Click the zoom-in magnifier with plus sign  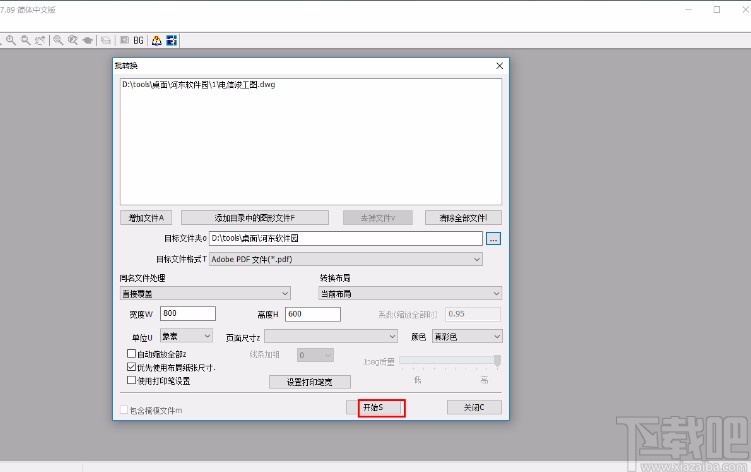[11, 40]
